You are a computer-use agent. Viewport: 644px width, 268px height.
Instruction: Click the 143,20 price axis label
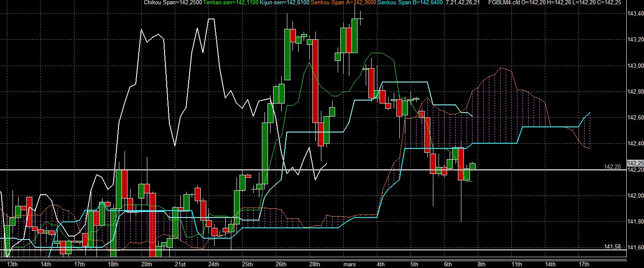point(635,40)
